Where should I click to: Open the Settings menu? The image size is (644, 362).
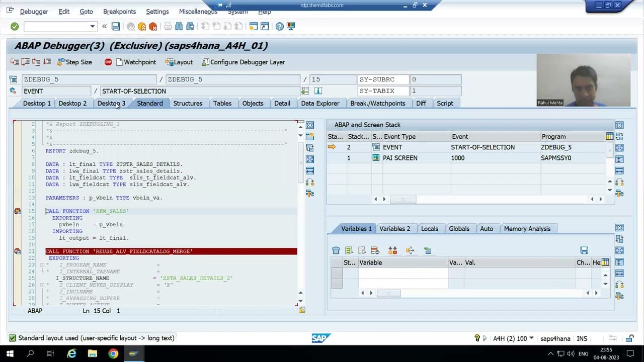(157, 12)
